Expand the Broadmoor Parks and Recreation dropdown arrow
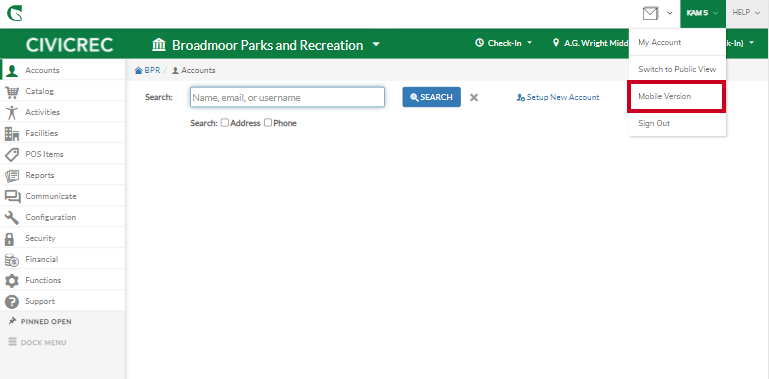The image size is (769, 379). click(376, 45)
